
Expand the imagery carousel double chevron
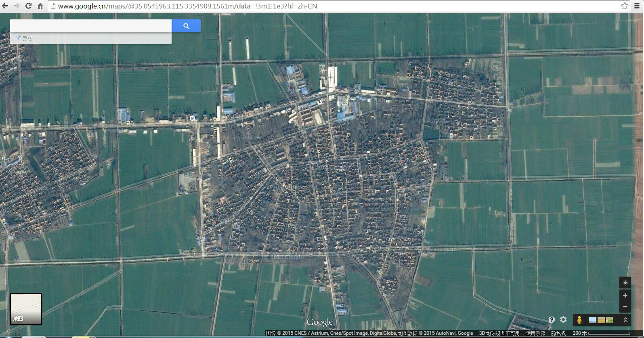pyautogui.click(x=625, y=320)
